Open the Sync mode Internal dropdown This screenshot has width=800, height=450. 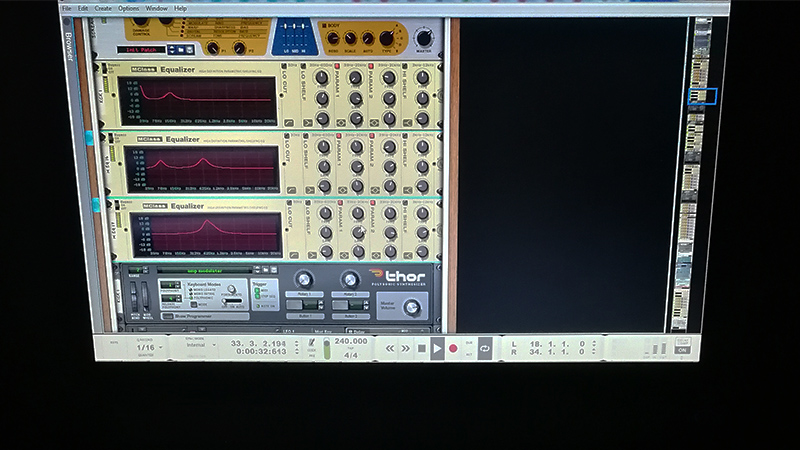coord(199,345)
